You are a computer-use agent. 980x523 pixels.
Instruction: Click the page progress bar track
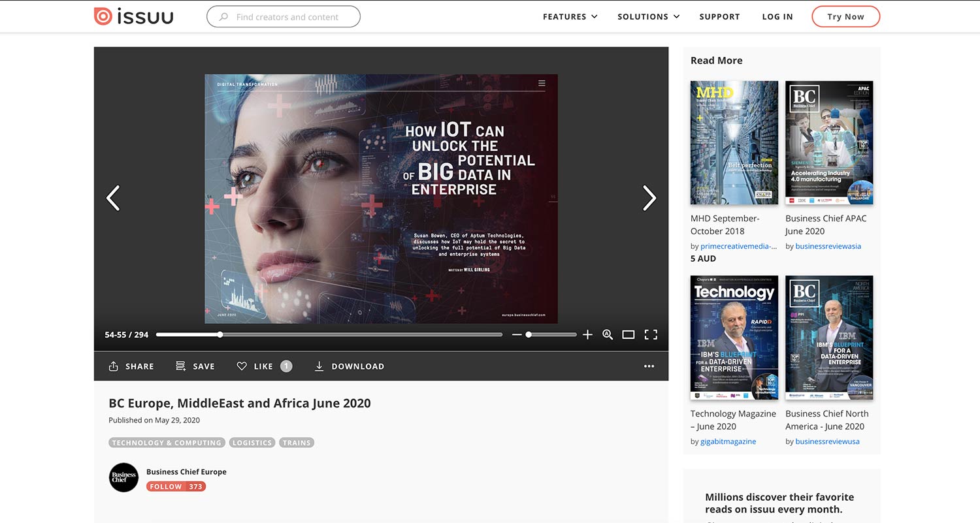point(329,334)
